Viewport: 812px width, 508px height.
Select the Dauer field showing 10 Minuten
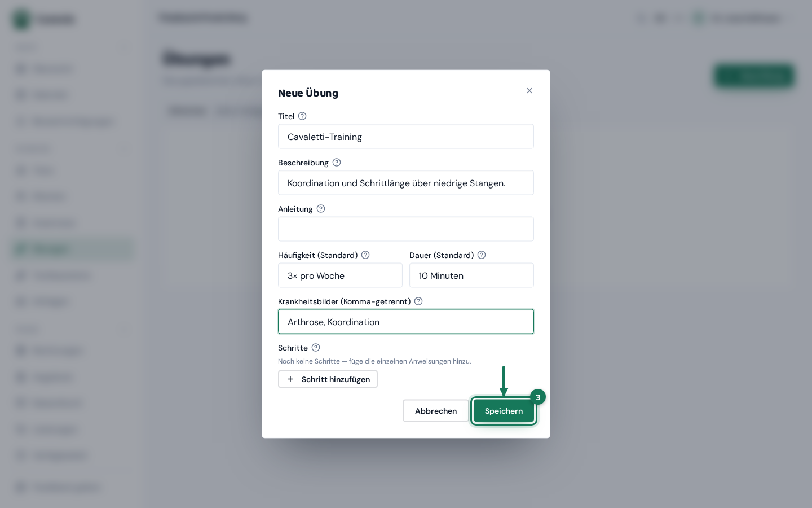[x=471, y=275]
